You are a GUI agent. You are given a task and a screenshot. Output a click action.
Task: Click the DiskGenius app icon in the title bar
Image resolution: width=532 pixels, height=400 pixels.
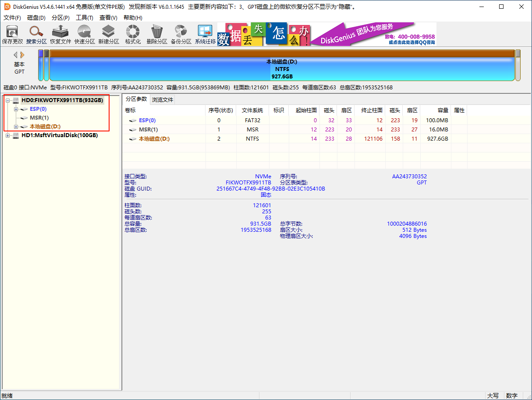pyautogui.click(x=7, y=7)
